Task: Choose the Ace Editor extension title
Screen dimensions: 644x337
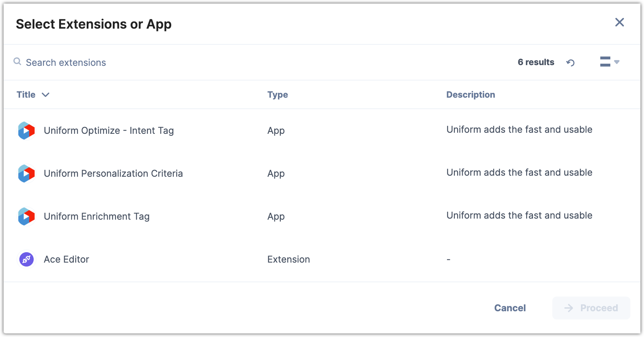Action: click(66, 259)
